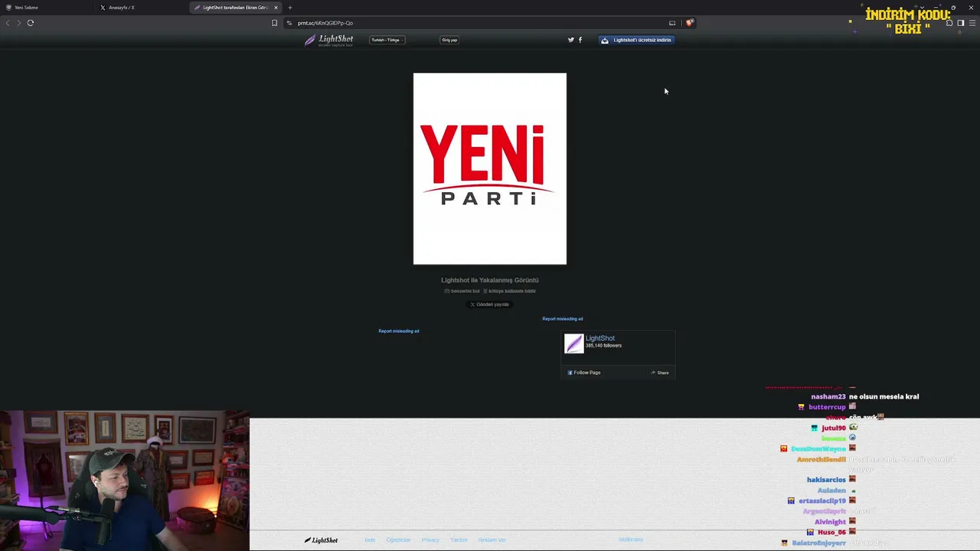980x551 pixels.
Task: Click chat username nasham23
Action: 828,397
